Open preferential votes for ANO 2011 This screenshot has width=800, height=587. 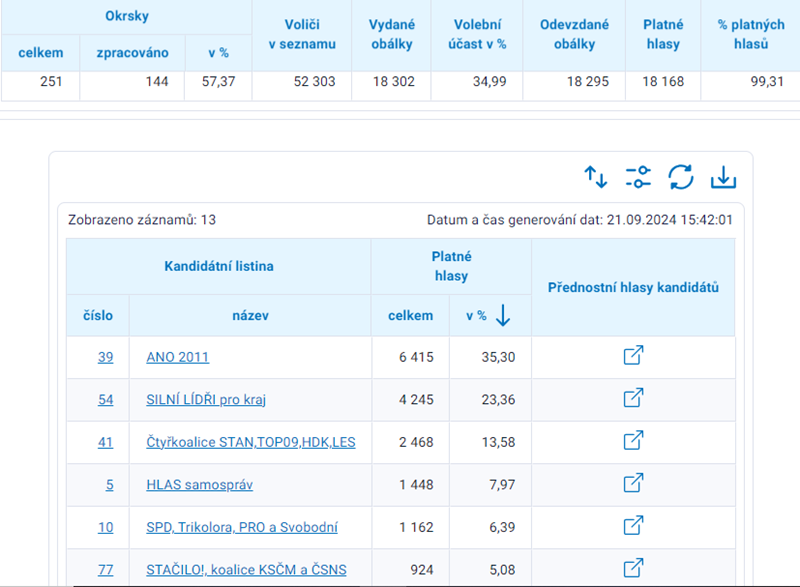[x=633, y=356]
